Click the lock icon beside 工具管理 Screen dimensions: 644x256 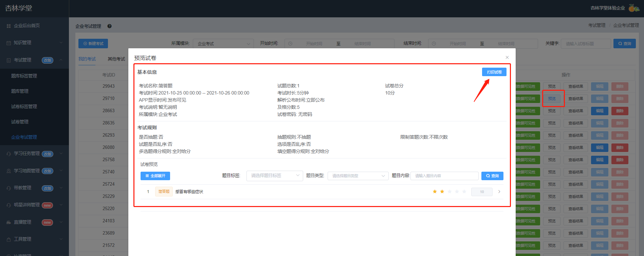(x=9, y=239)
